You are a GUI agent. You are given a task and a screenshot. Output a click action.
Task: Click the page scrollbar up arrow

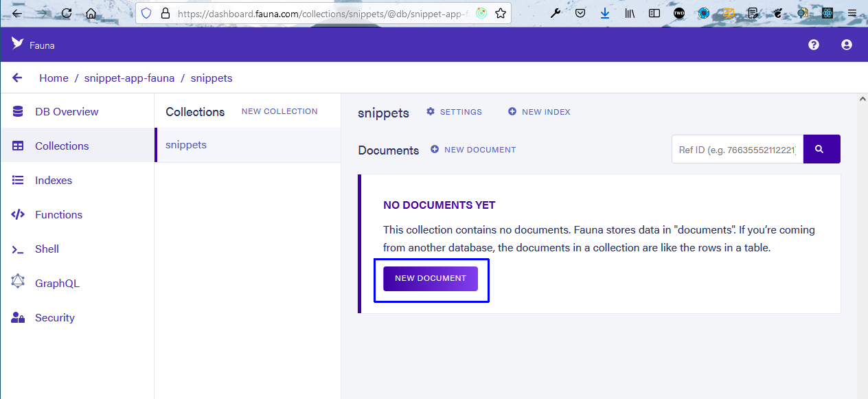pyautogui.click(x=863, y=100)
